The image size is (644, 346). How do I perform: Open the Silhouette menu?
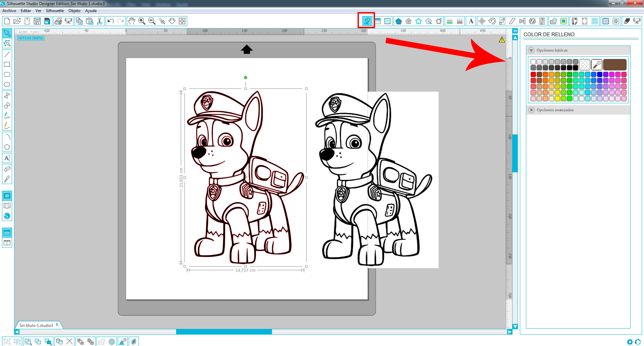(x=55, y=11)
